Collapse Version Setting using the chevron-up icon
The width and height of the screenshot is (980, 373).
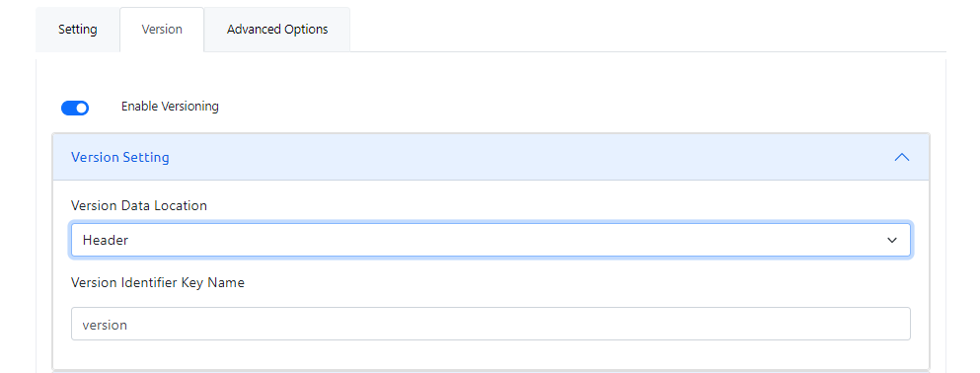click(x=901, y=158)
